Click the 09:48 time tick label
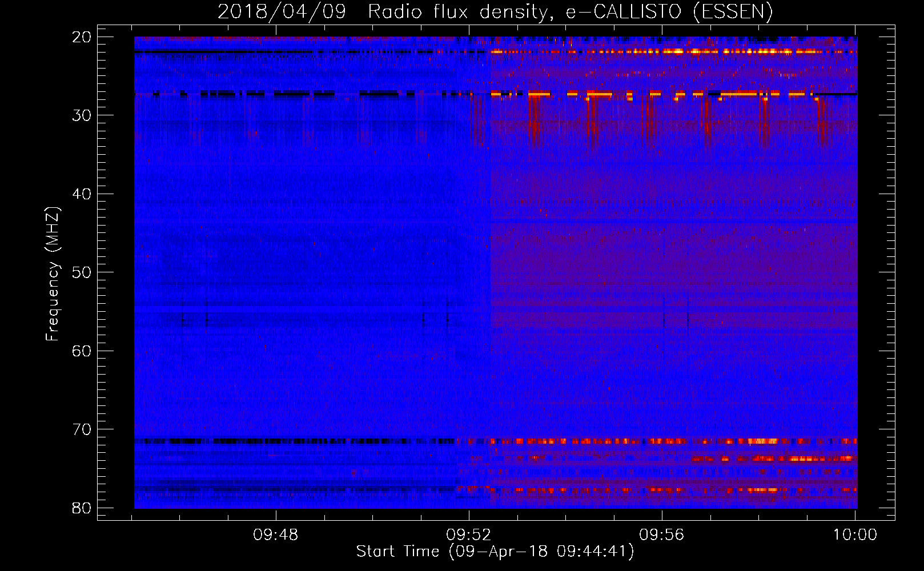Viewport: 924px width, 571px height. click(276, 535)
